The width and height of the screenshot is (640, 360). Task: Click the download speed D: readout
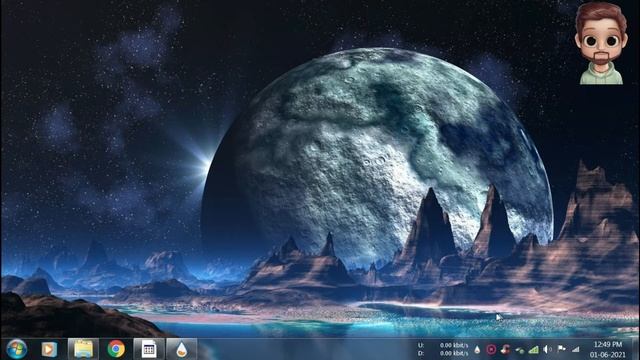[443, 353]
